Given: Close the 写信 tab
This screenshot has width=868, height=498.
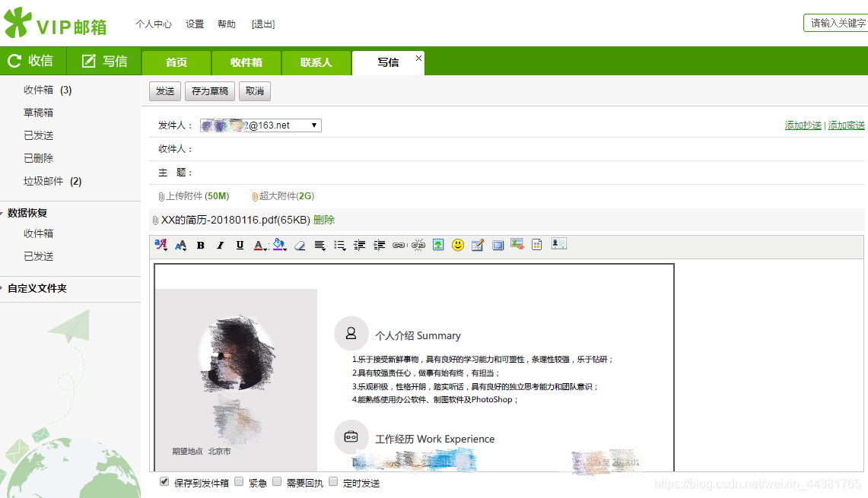Looking at the screenshot, I should pyautogui.click(x=418, y=58).
